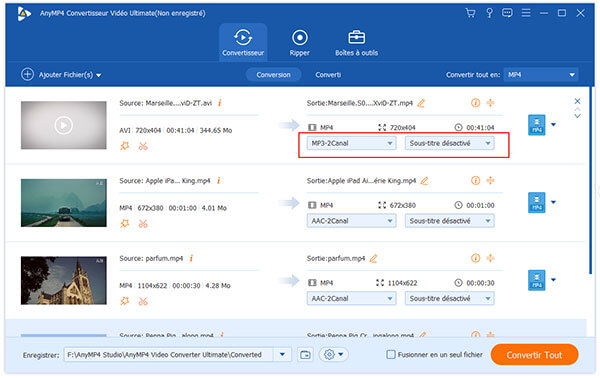Play the Marseille video thumbnail
The height and width of the screenshot is (378, 600).
point(64,125)
